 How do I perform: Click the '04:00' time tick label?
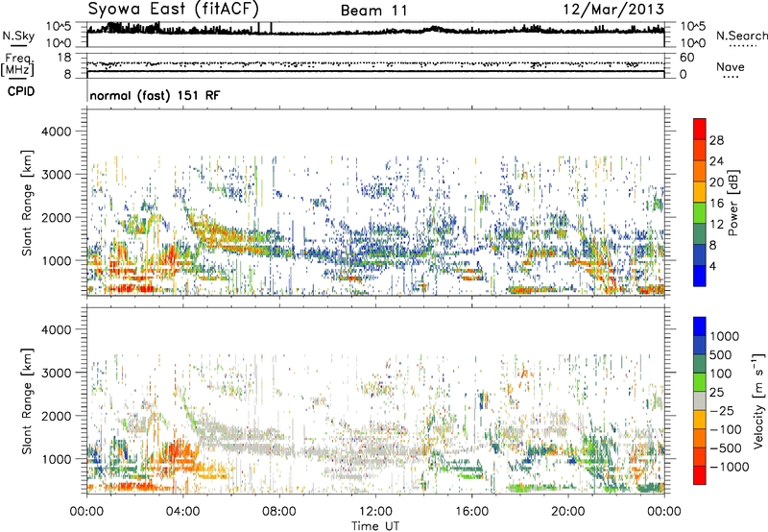(183, 512)
